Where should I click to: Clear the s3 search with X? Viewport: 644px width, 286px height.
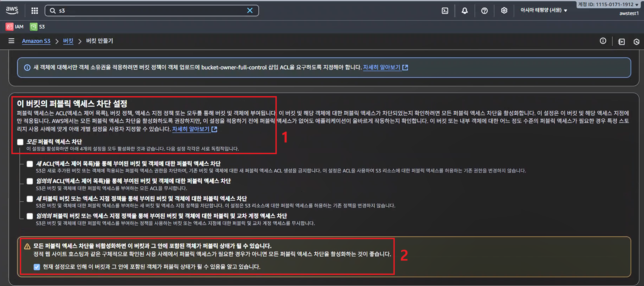(250, 11)
